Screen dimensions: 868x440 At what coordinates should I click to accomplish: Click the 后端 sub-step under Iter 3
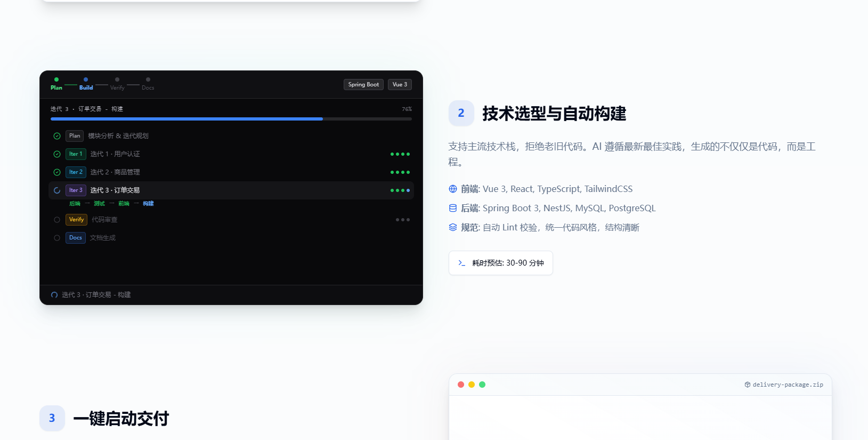coord(75,204)
